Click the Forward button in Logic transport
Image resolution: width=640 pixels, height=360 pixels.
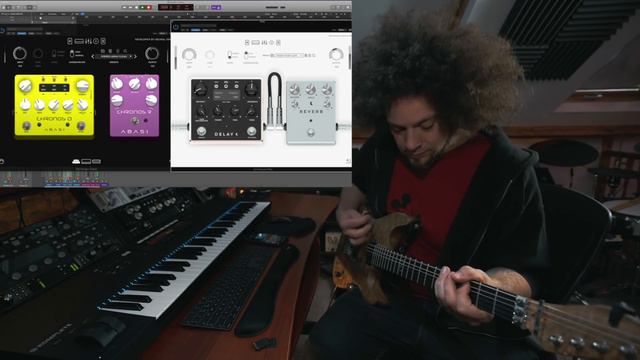click(130, 7)
